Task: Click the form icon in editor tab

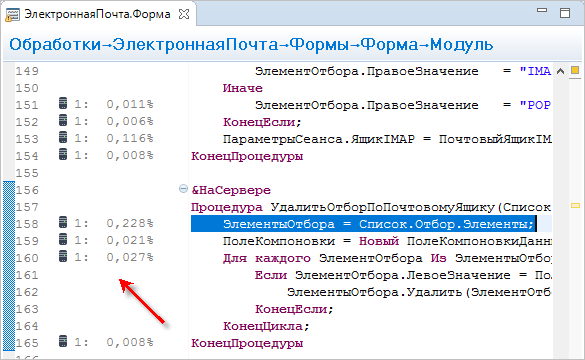Action: tap(12, 15)
